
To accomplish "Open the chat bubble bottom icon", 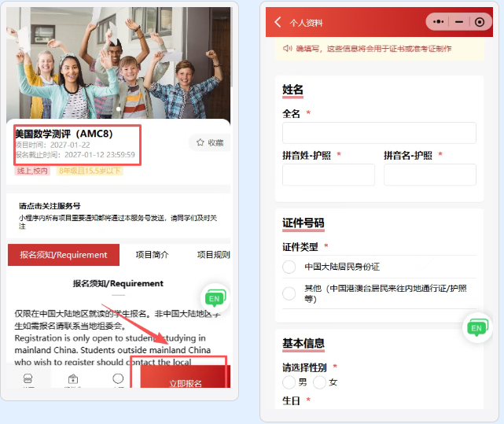I will click(x=118, y=378).
